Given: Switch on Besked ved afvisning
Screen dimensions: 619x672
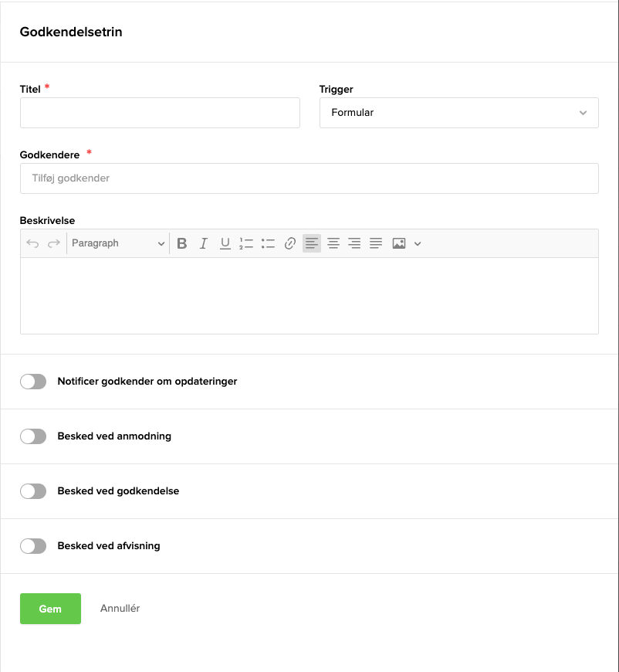Looking at the screenshot, I should coord(33,546).
